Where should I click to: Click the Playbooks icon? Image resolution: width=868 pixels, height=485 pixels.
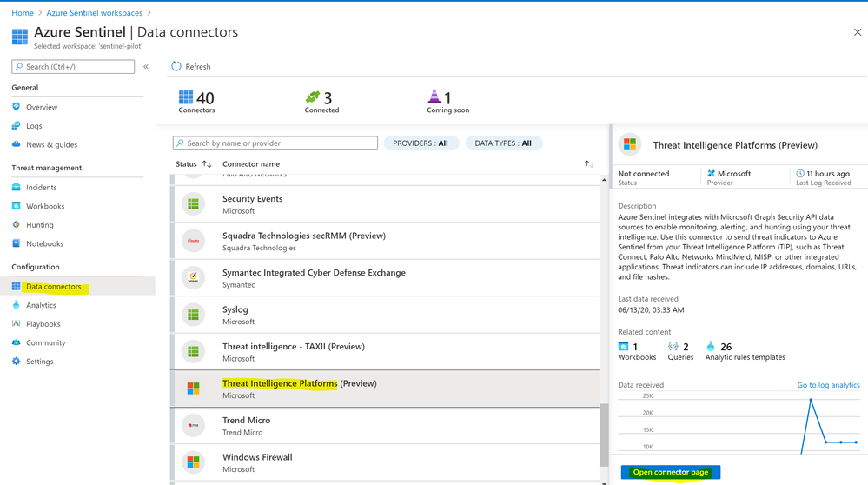click(16, 323)
